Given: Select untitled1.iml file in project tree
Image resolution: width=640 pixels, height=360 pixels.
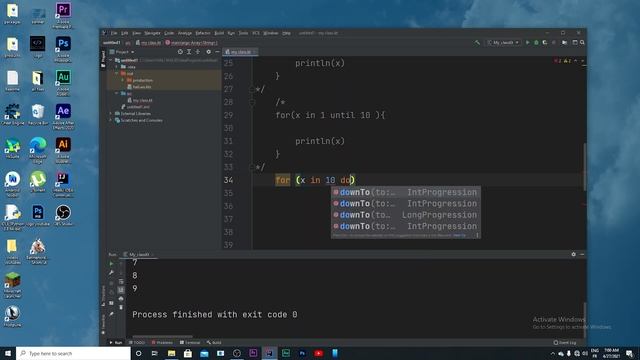Looking at the screenshot, I should (x=136, y=107).
